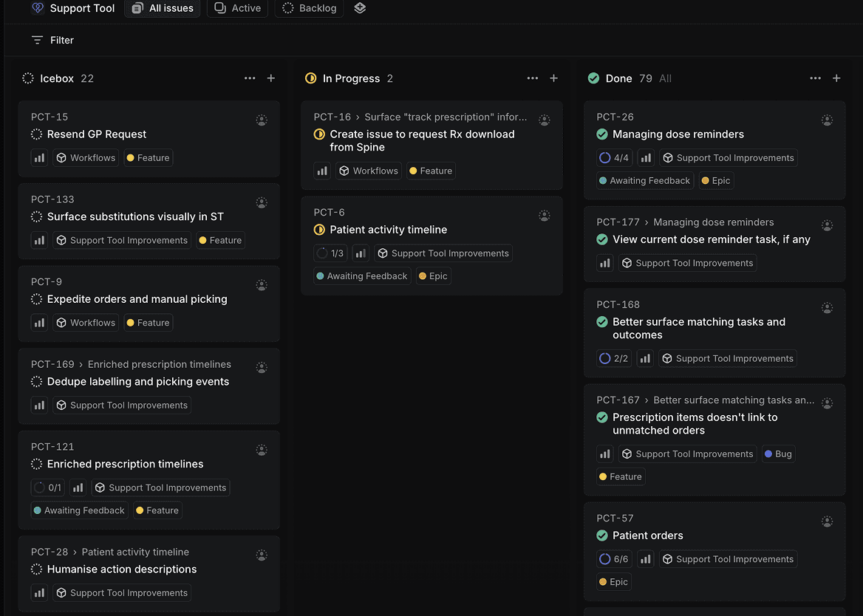Screen dimensions: 863x616
Task: Open Feature label dropdown on PCT-133
Action: click(220, 240)
